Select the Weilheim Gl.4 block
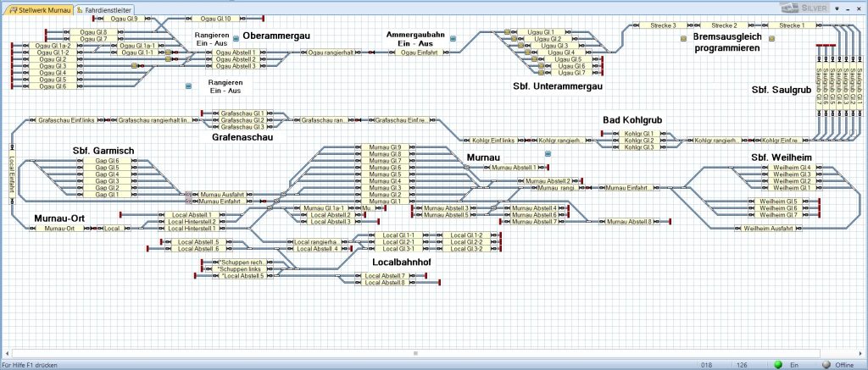 click(792, 168)
